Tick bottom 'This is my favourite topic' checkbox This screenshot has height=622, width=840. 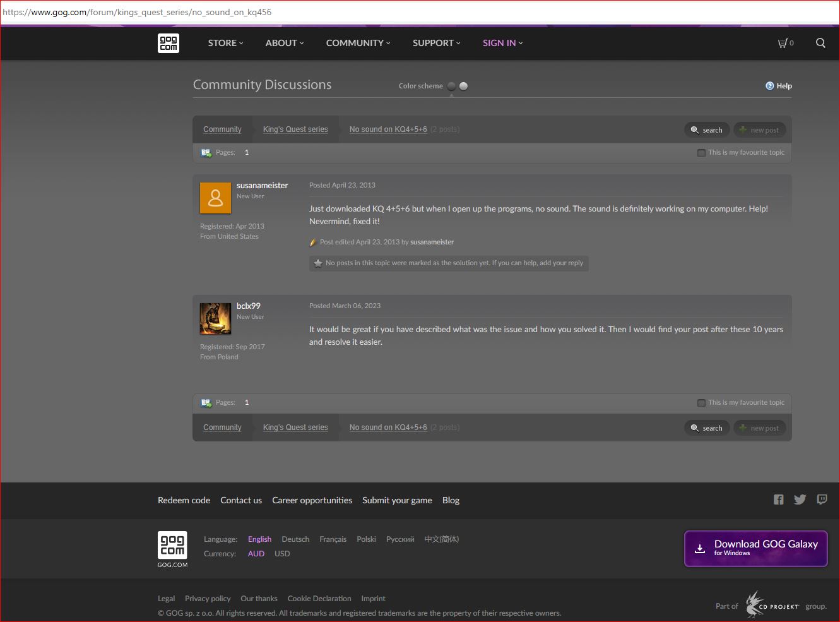pyautogui.click(x=701, y=403)
